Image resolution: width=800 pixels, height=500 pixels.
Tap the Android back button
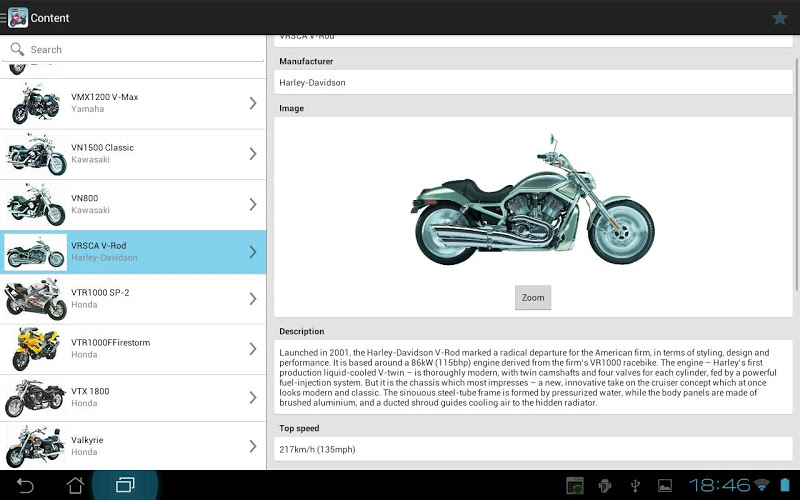click(24, 485)
